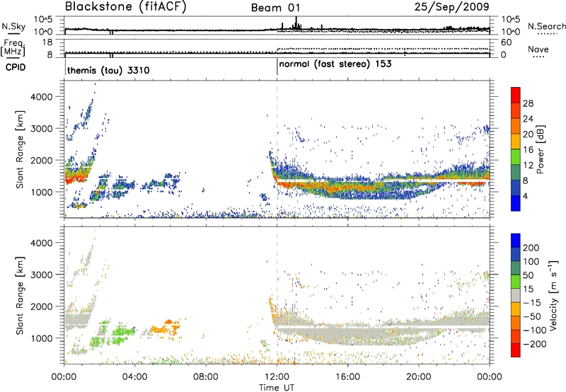Viewport: 566px width, 392px height.
Task: Select the "20" label on Power color bar
Action: coord(528,134)
